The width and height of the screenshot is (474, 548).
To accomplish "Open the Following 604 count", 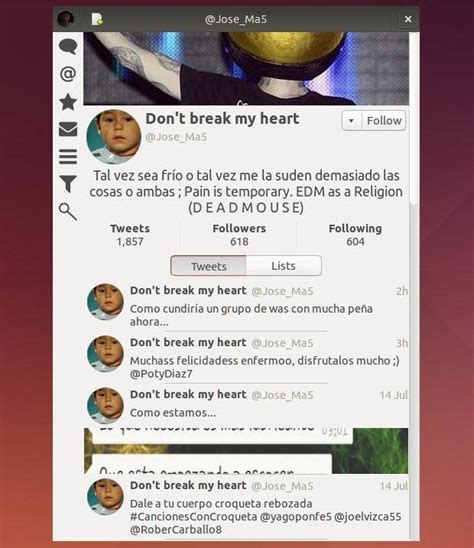I will pos(355,235).
